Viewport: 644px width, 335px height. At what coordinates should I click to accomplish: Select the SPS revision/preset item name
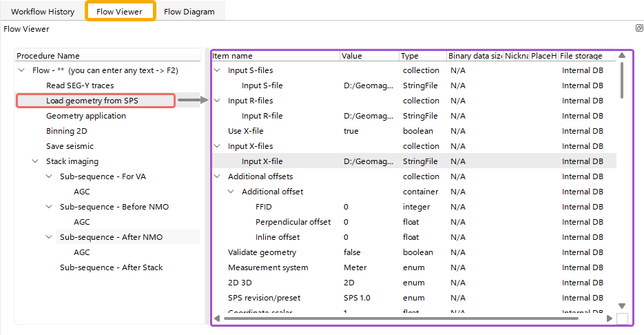click(264, 298)
